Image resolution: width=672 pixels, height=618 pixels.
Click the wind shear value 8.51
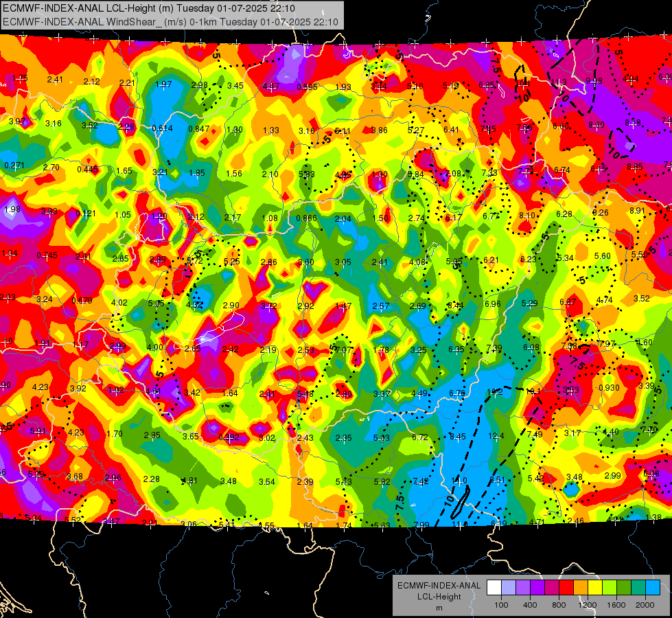pos(497,480)
